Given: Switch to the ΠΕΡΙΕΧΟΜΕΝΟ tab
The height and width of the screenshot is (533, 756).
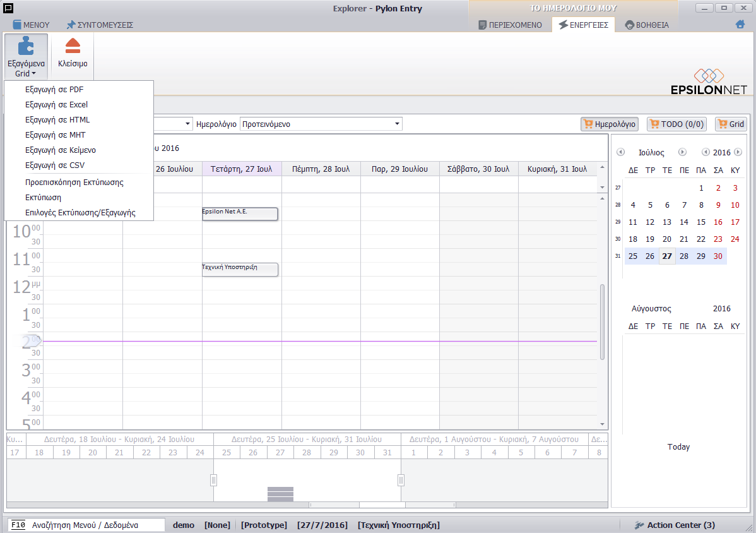Looking at the screenshot, I should (x=510, y=25).
